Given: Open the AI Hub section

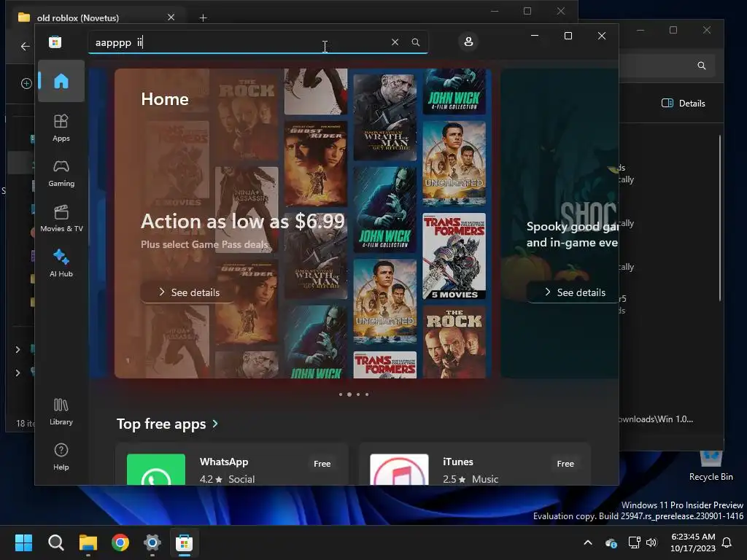Looking at the screenshot, I should (61, 264).
